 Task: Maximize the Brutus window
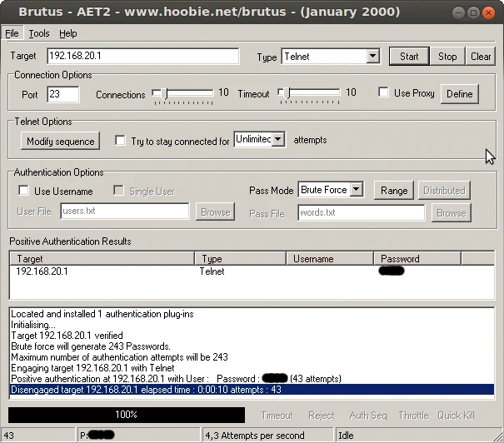473,12
